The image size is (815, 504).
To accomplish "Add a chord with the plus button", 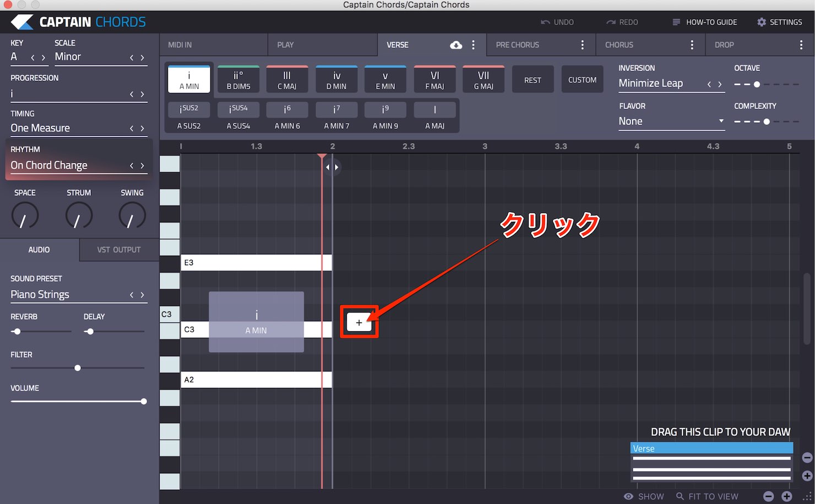I will [359, 322].
